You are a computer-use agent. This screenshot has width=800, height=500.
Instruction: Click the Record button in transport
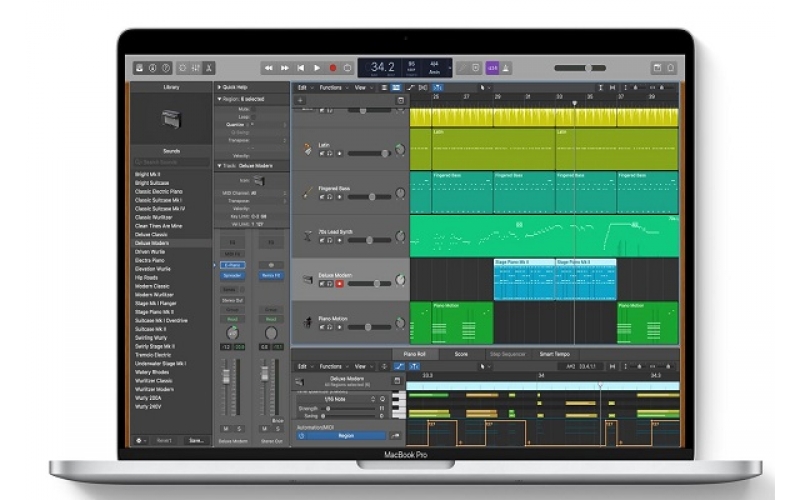333,68
